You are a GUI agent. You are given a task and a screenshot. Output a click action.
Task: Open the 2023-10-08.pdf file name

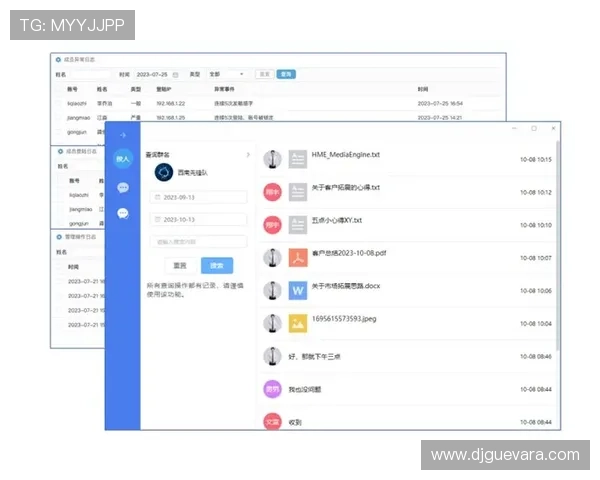pyautogui.click(x=349, y=253)
